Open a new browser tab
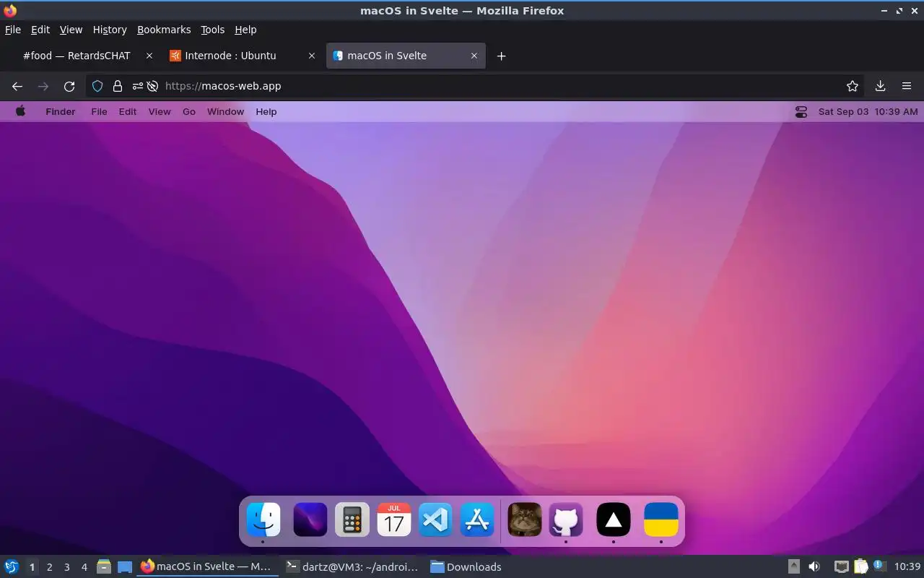The image size is (924, 578). pyautogui.click(x=501, y=56)
